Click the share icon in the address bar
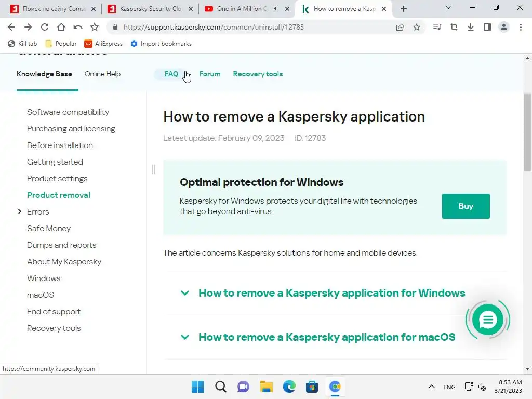 400,27
